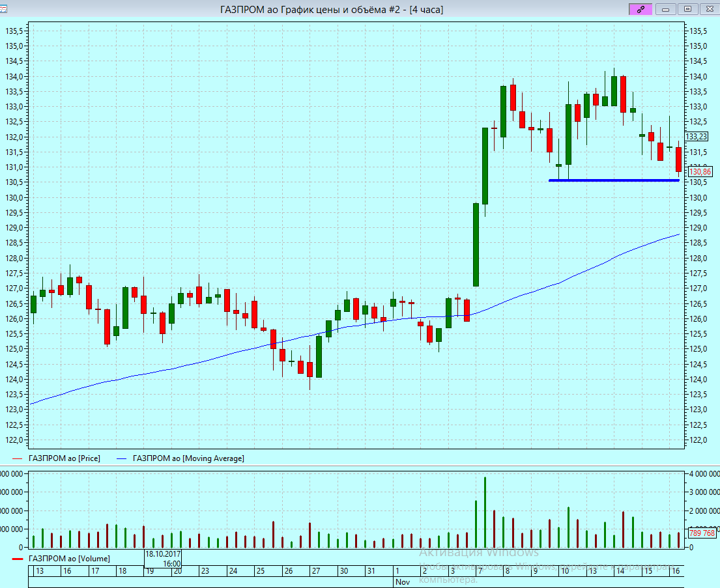
Task: Select the thick blue horizontal support line
Action: (x=614, y=180)
